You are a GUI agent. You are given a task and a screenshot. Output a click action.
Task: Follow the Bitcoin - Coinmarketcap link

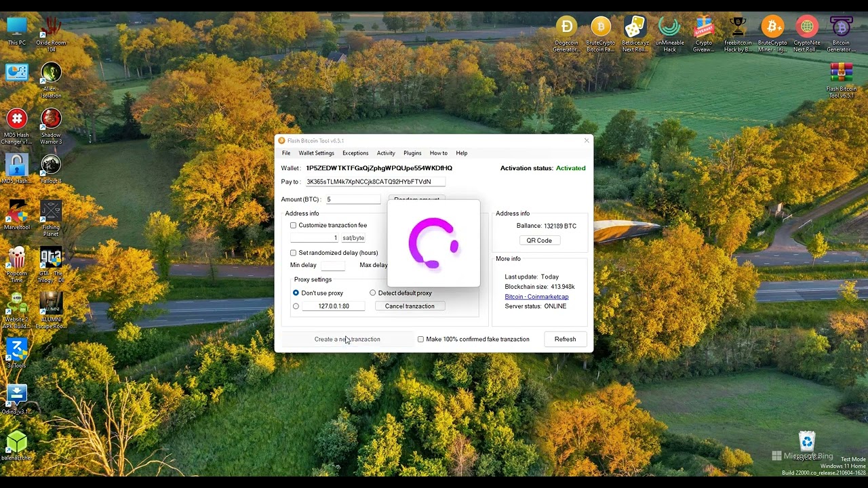pyautogui.click(x=536, y=297)
